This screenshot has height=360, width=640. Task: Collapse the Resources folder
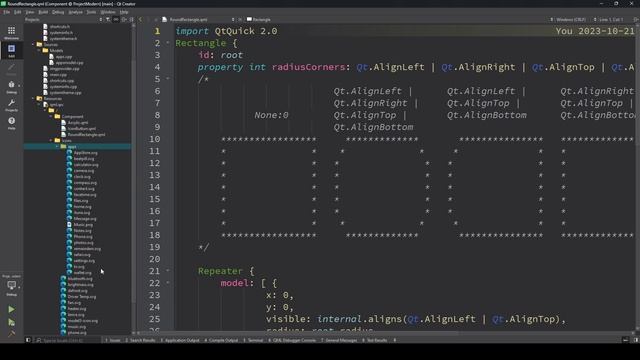pos(33,98)
